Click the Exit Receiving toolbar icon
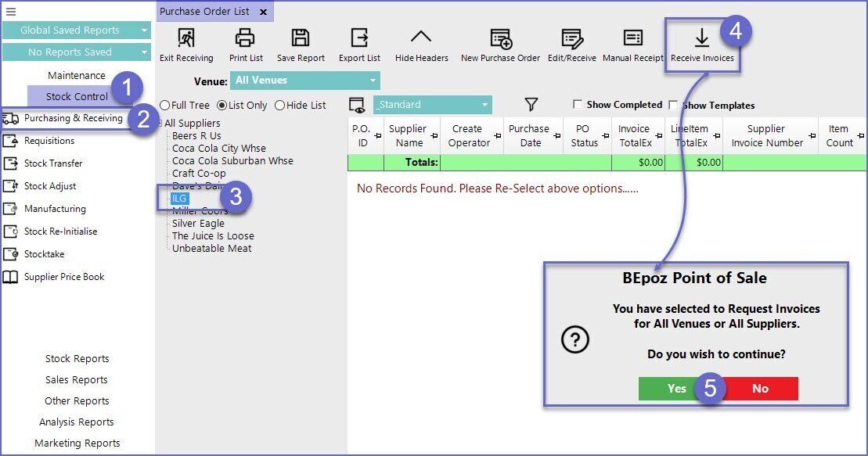 coord(186,39)
